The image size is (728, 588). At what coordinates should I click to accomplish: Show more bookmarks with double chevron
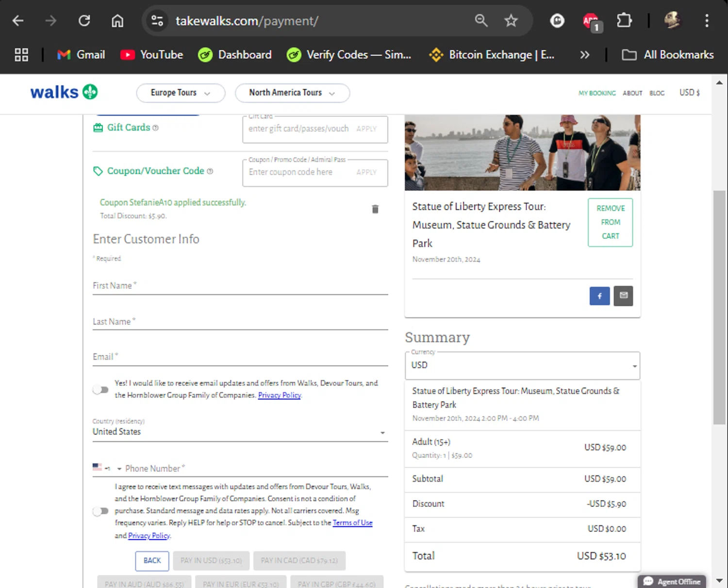(x=585, y=55)
